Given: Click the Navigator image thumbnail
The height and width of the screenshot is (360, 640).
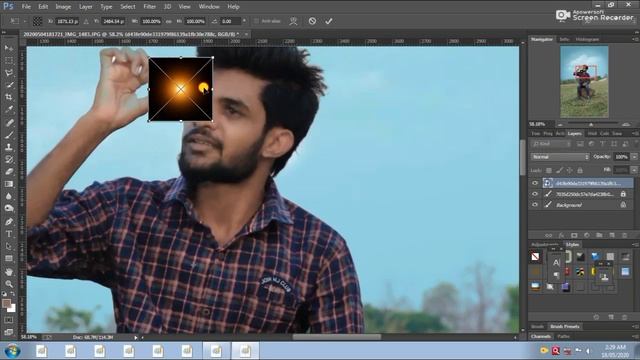Looking at the screenshot, I should click(584, 82).
